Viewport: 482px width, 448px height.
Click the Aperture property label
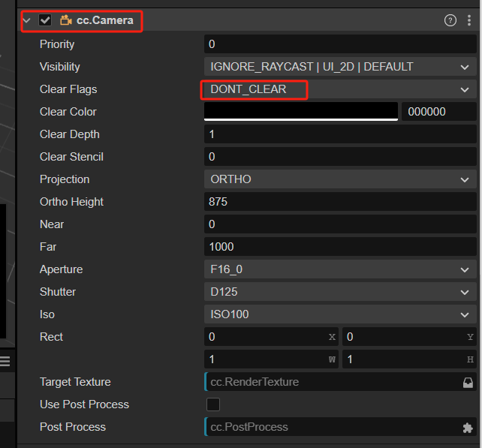(x=61, y=269)
